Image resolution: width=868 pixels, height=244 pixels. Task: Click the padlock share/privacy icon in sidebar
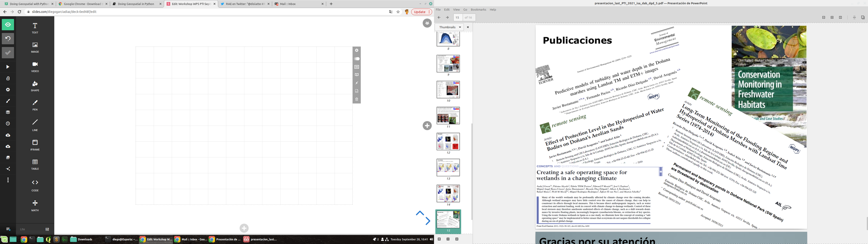coord(8,78)
